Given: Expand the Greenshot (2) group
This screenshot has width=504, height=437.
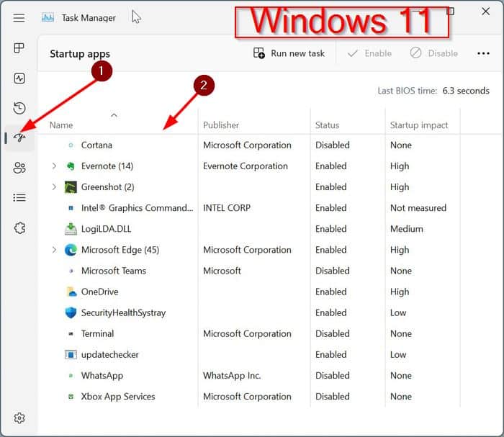Looking at the screenshot, I should click(x=54, y=187).
